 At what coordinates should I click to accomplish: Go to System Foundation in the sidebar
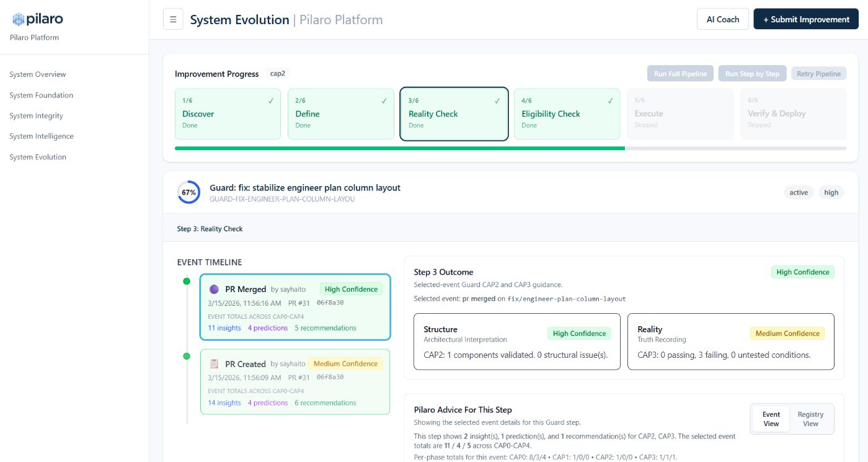[x=42, y=96]
